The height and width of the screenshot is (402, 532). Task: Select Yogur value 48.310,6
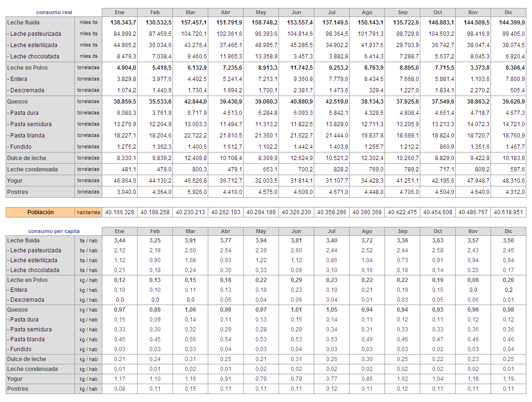coord(513,181)
